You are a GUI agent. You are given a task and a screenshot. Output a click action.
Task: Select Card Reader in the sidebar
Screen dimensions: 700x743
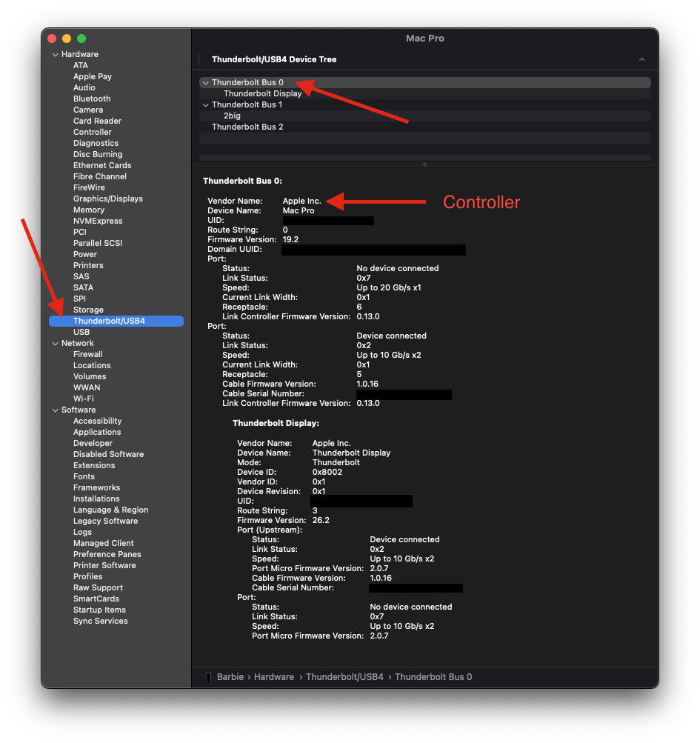click(97, 121)
